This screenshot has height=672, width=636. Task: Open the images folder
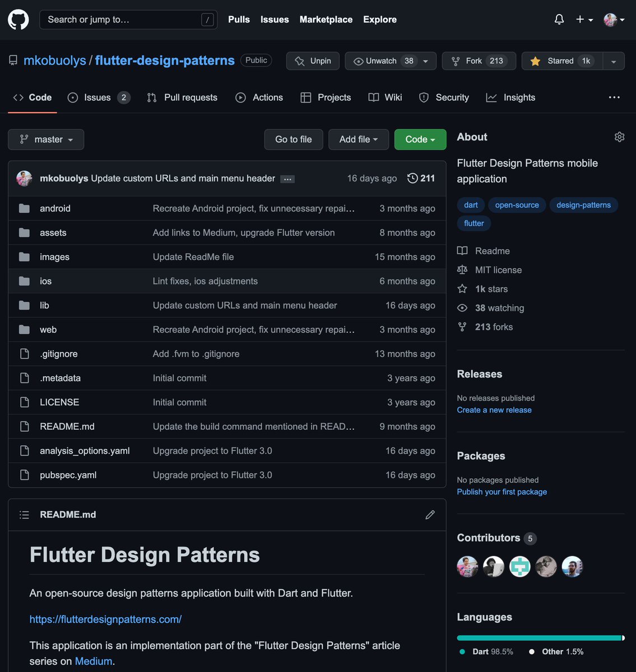54,257
